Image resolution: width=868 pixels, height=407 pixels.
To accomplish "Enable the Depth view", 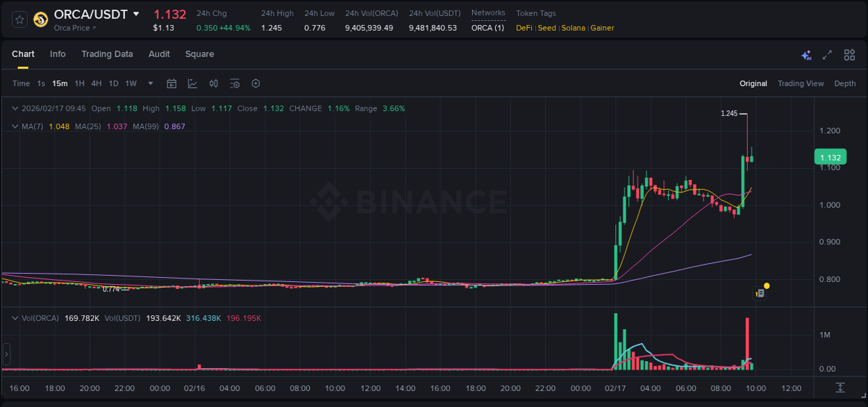I will point(844,83).
